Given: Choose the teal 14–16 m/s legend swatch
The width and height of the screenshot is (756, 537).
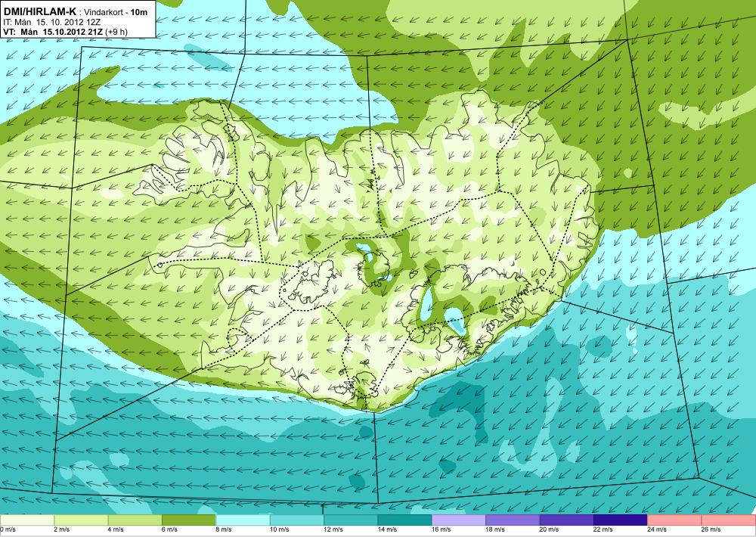Looking at the screenshot, I should pyautogui.click(x=405, y=520).
